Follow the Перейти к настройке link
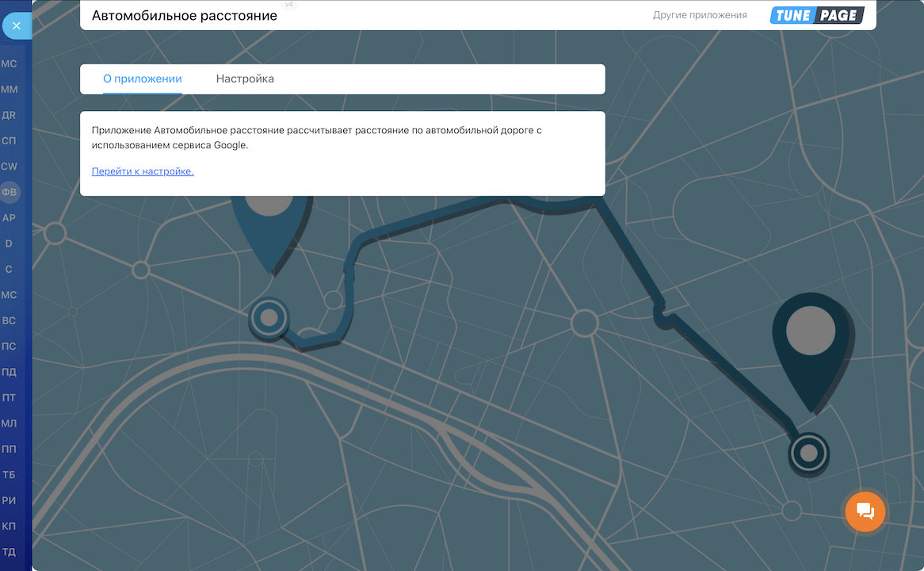 (x=143, y=171)
